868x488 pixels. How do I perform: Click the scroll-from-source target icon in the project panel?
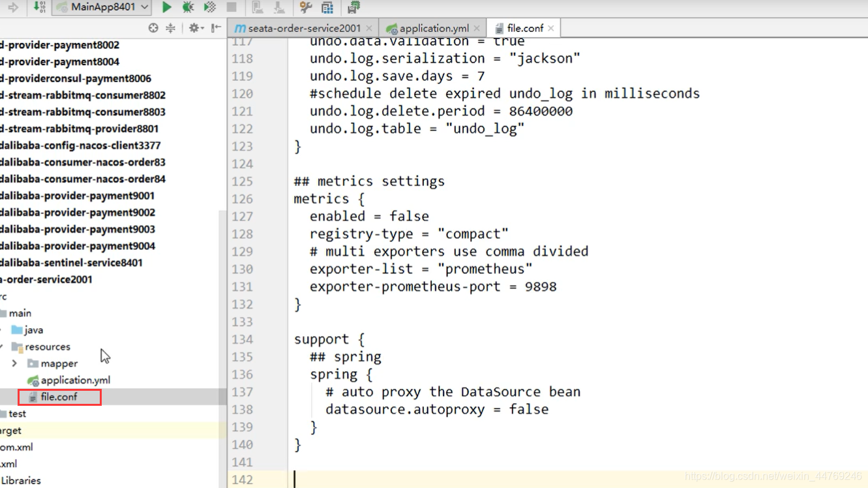pos(153,28)
